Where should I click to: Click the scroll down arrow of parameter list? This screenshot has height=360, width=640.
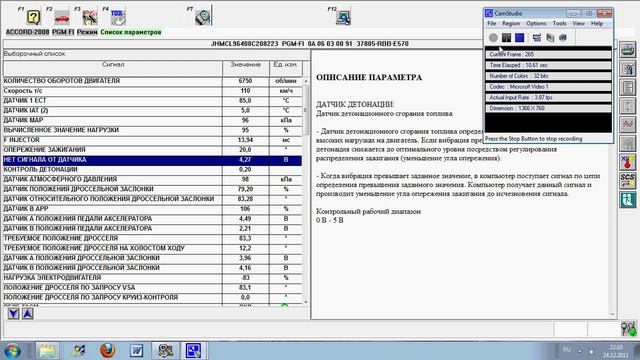306,302
